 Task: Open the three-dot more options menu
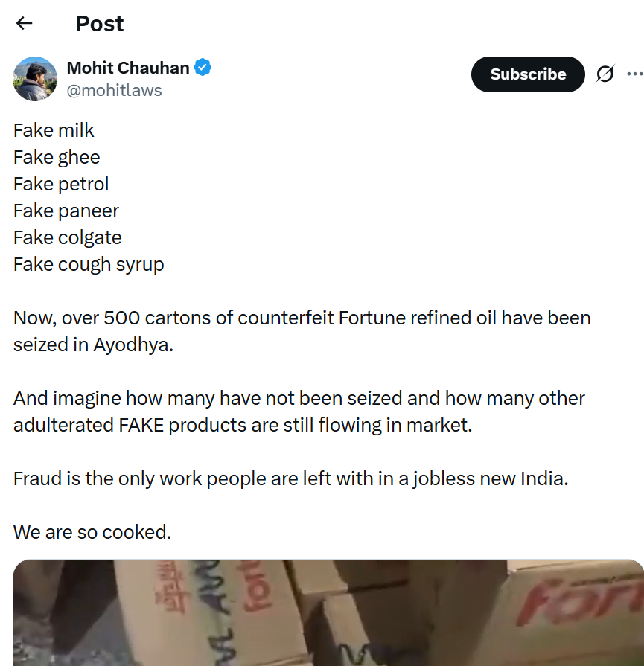pos(634,74)
